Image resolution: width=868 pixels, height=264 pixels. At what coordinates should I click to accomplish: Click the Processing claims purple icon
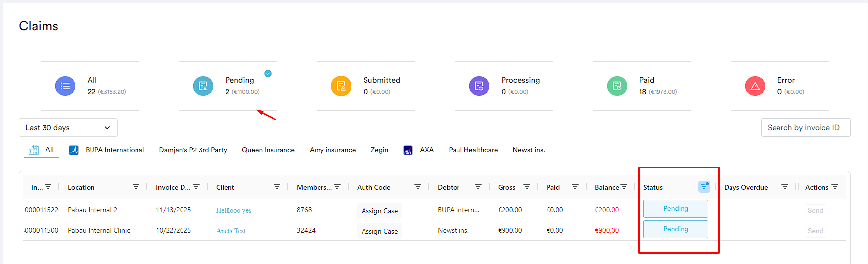click(x=479, y=86)
